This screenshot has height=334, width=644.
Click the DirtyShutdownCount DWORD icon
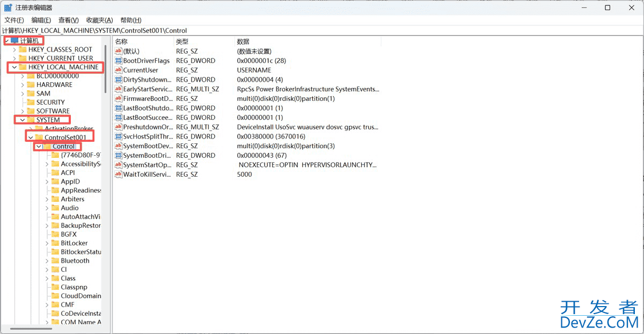(118, 79)
